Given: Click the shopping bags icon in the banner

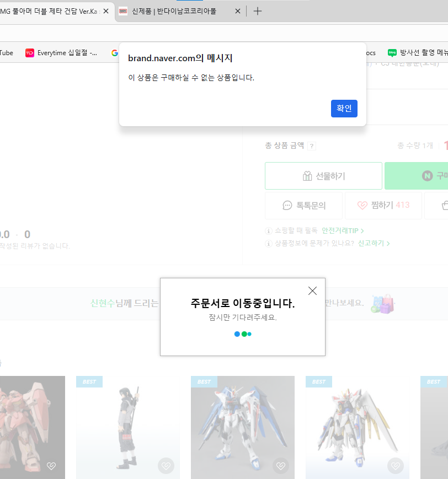Looking at the screenshot, I should click(x=383, y=303).
